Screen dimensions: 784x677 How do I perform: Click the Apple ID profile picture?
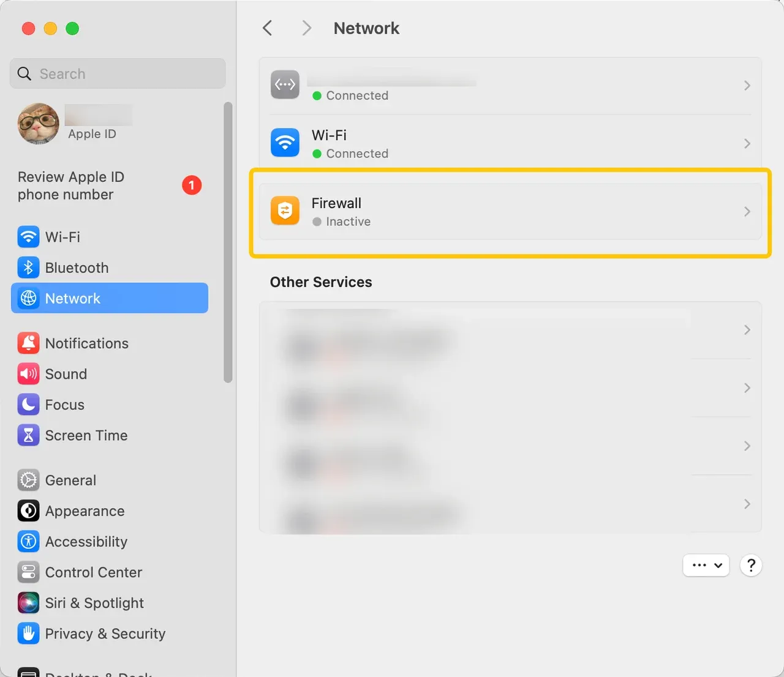coord(39,124)
